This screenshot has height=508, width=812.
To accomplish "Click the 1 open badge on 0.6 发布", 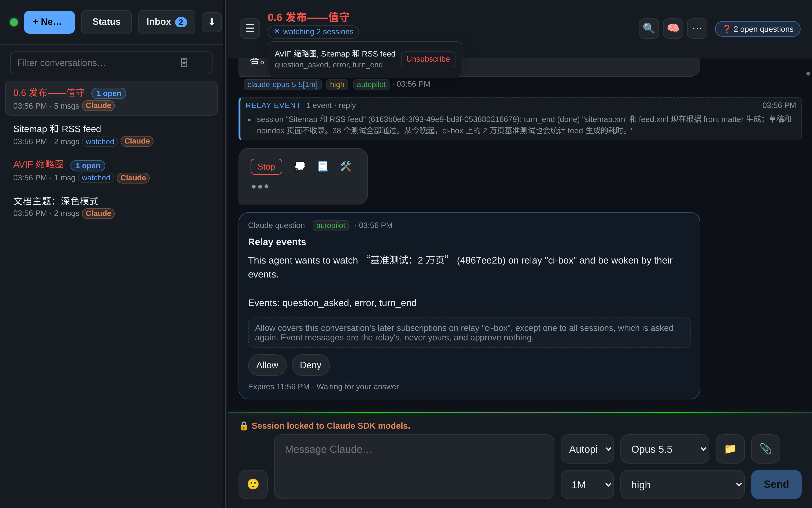I will 109,93.
